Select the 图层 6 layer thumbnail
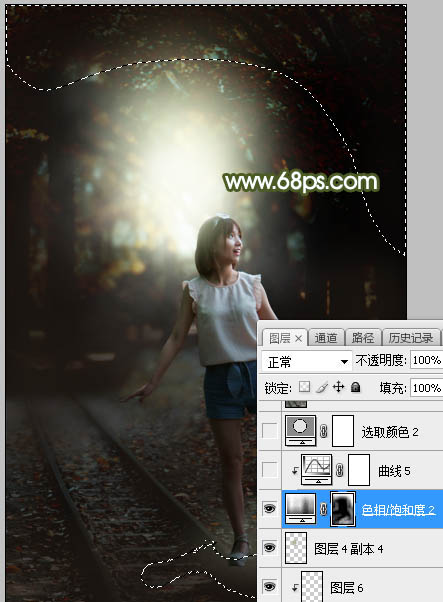The height and width of the screenshot is (602, 443). [x=312, y=586]
